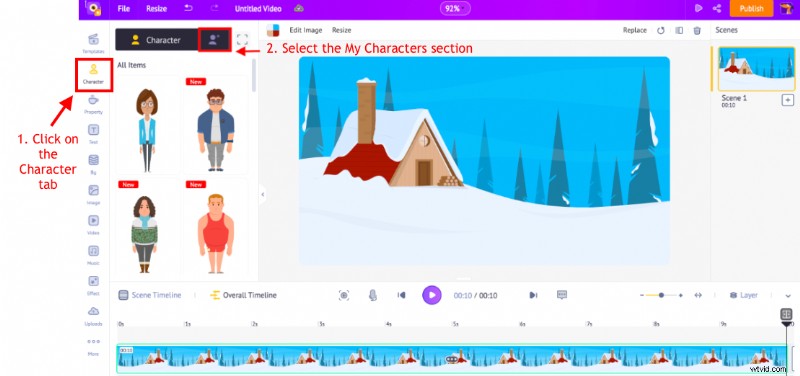Click the Animaker logo home icon
Screen dimensions: 800x376
pos(93,9)
